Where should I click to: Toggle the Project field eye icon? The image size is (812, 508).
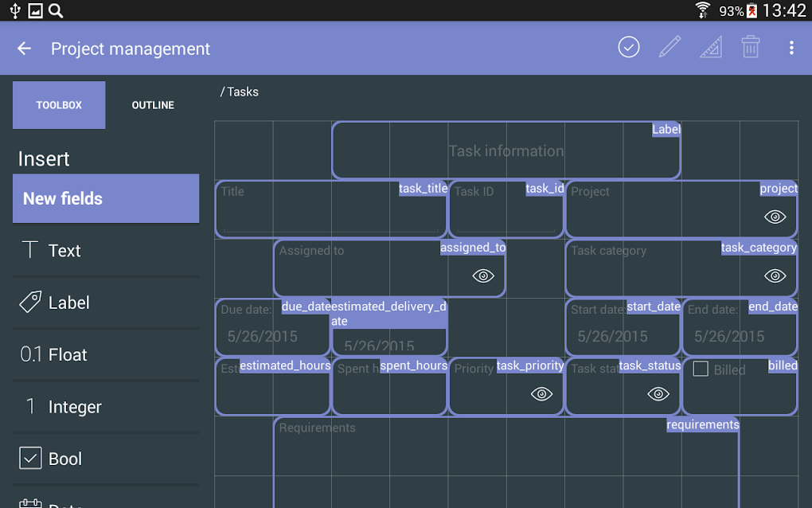point(775,217)
